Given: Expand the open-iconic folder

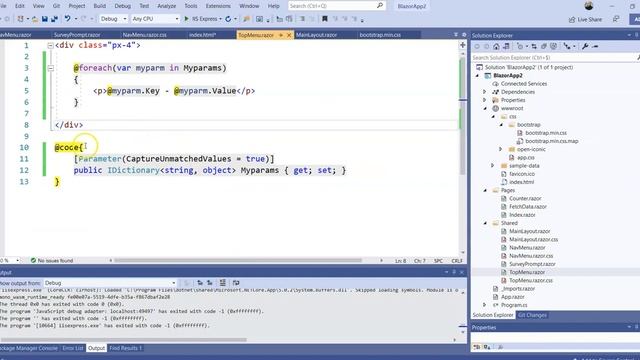Looking at the screenshot, I should [x=501, y=149].
